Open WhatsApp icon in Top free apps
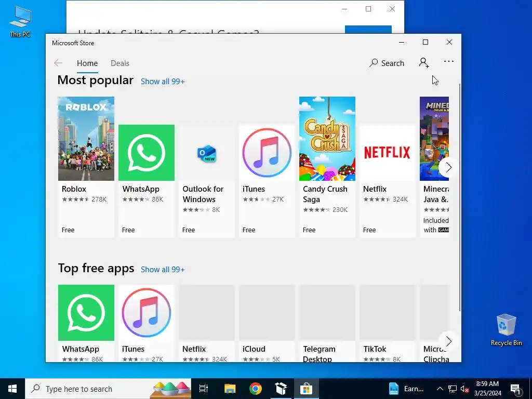 [x=86, y=312]
